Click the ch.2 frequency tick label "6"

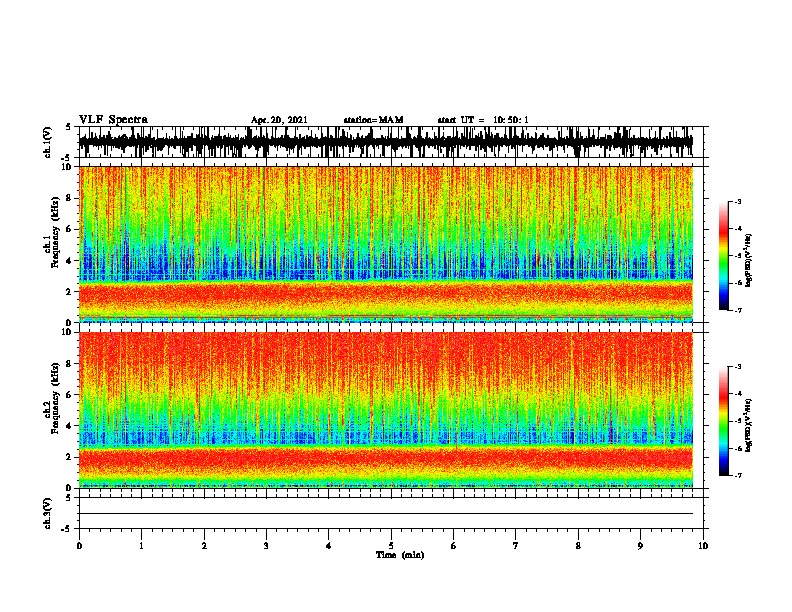point(70,395)
